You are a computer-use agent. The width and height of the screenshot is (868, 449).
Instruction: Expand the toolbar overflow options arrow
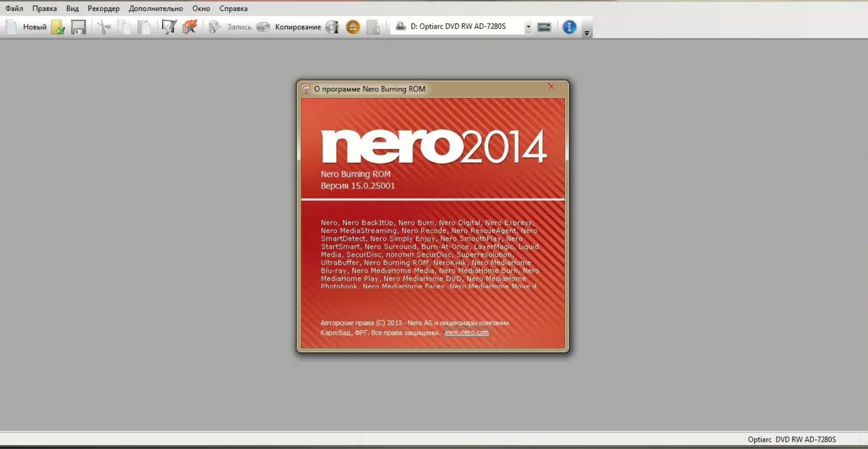point(587,33)
